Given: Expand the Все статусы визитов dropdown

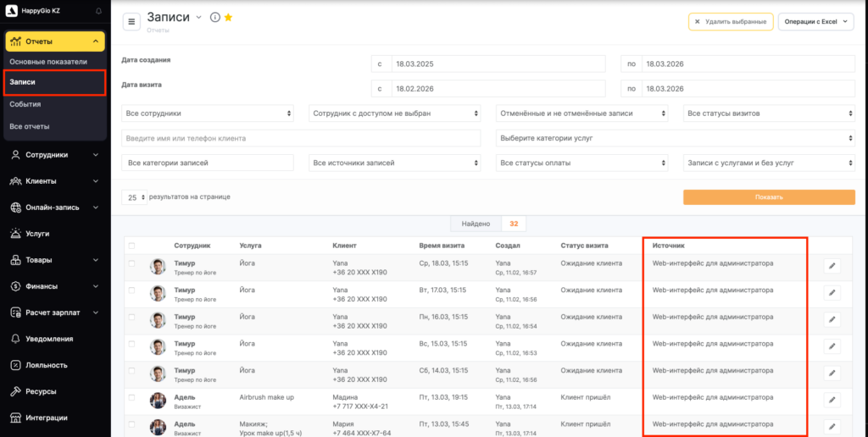Looking at the screenshot, I should tap(769, 113).
